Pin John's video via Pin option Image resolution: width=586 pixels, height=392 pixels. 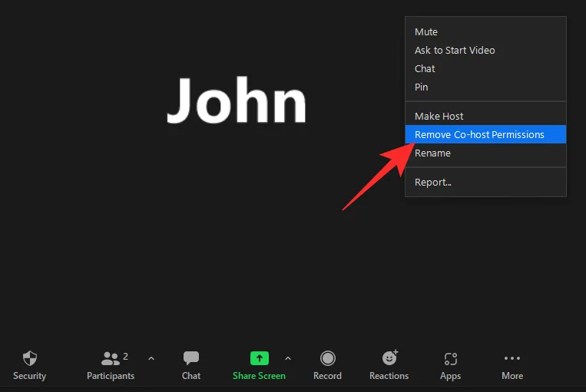tap(422, 87)
